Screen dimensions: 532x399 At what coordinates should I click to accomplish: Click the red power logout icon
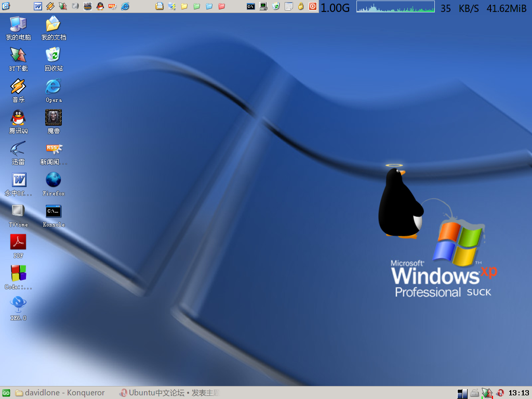tap(313, 6)
